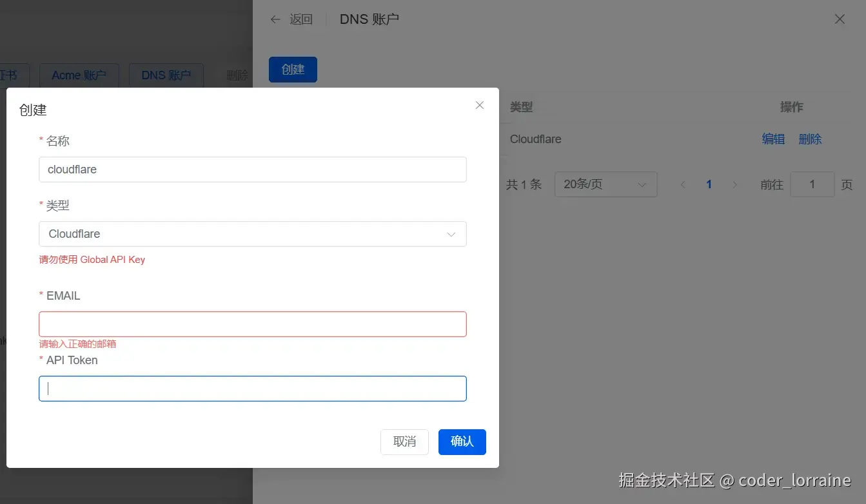Screen dimensions: 866x504
Task: Open the Acme 账户 tab button
Action: click(x=79, y=75)
